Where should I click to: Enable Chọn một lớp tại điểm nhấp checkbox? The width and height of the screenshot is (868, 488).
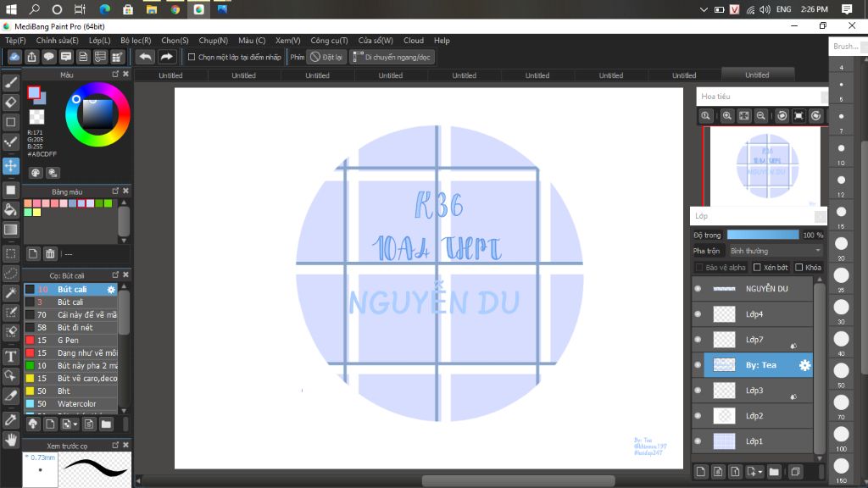[192, 57]
